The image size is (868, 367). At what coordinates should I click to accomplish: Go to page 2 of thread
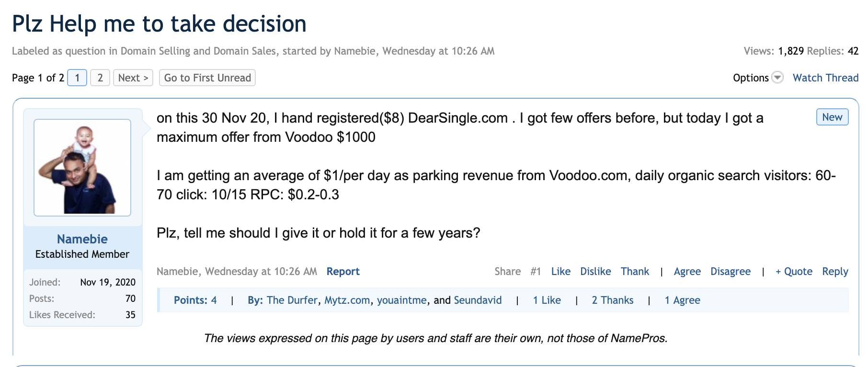tap(100, 78)
